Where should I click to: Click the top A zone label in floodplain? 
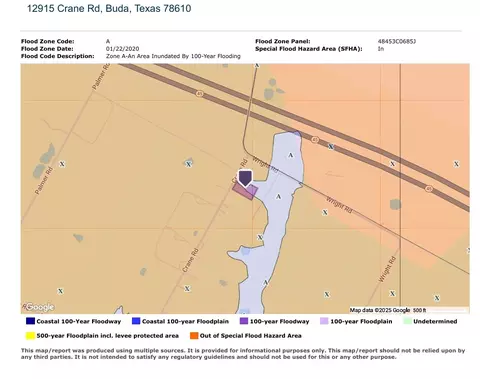coord(291,155)
